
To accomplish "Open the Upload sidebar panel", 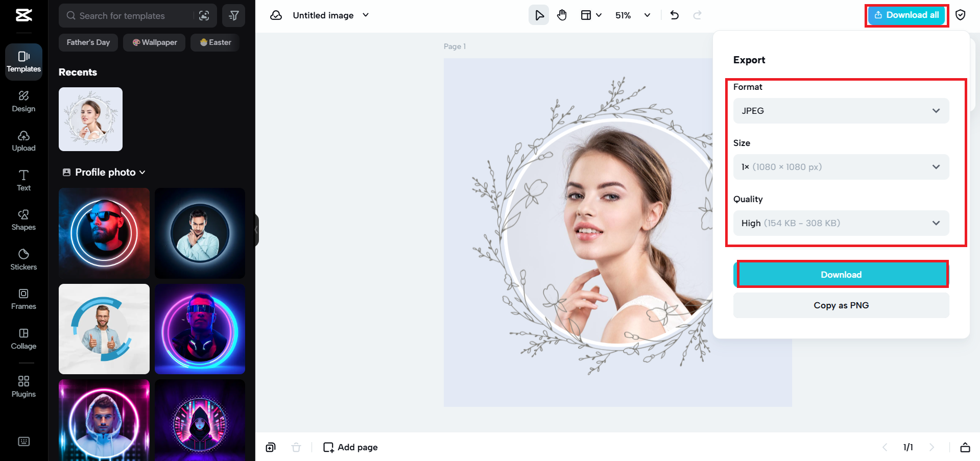I will [x=23, y=141].
